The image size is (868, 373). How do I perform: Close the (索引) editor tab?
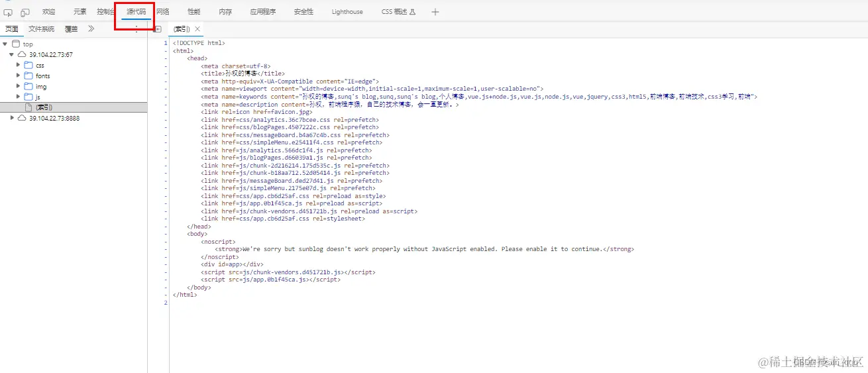[197, 29]
